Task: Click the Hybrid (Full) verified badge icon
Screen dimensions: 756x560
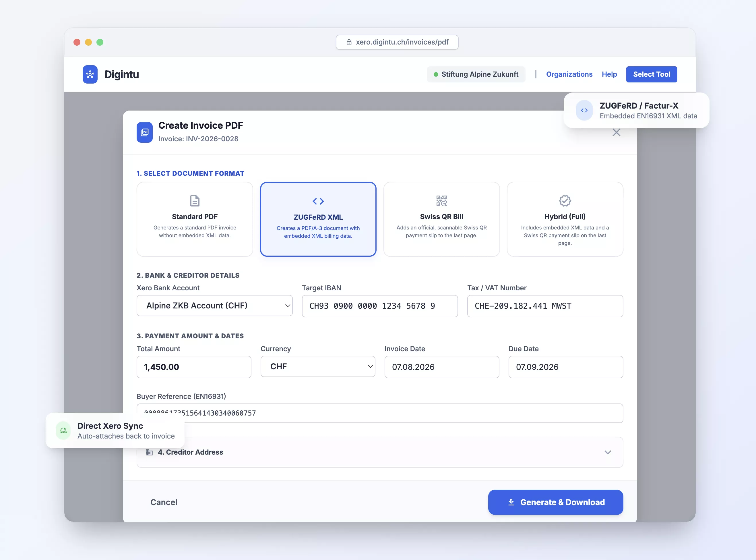Action: tap(565, 201)
